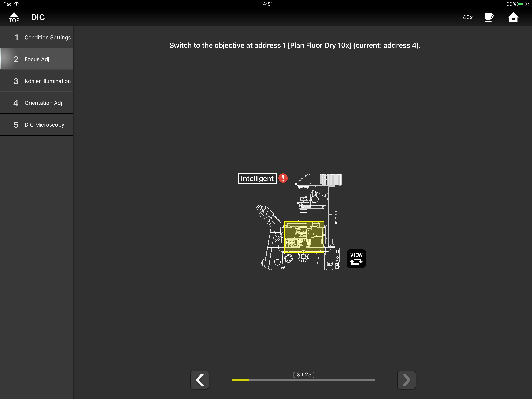Open the home screen icon
532x399 pixels.
(513, 17)
